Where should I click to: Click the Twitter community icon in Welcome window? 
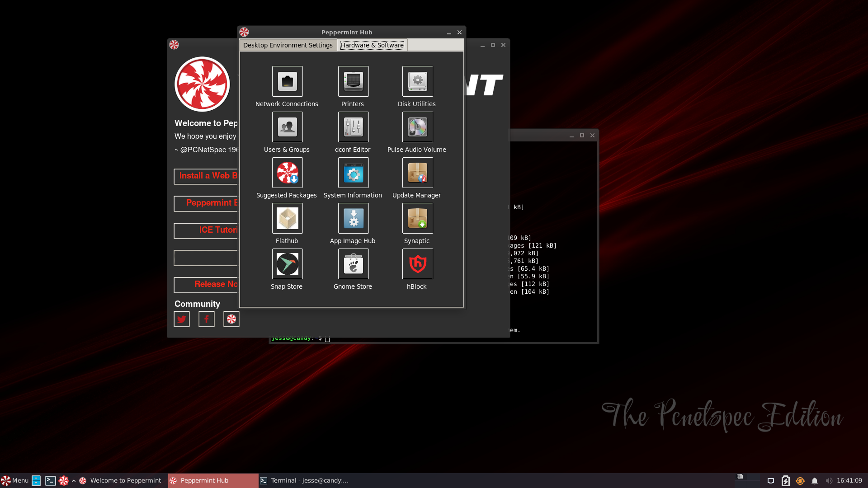pyautogui.click(x=182, y=319)
